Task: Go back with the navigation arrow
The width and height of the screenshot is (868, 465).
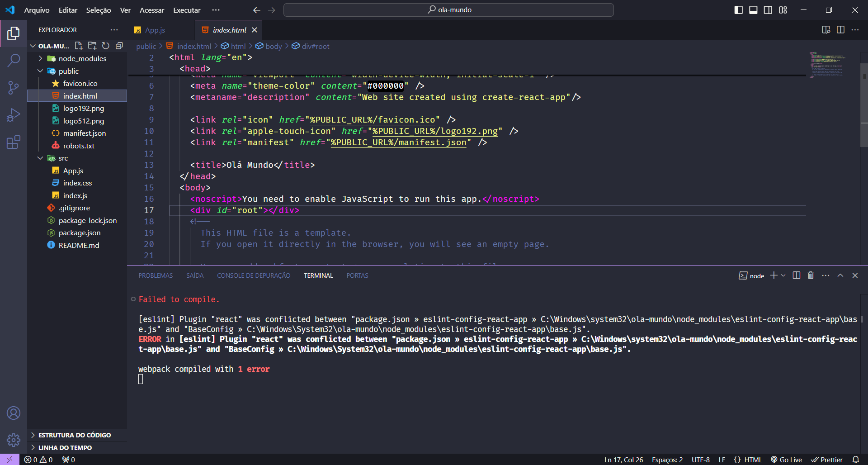Action: (257, 10)
